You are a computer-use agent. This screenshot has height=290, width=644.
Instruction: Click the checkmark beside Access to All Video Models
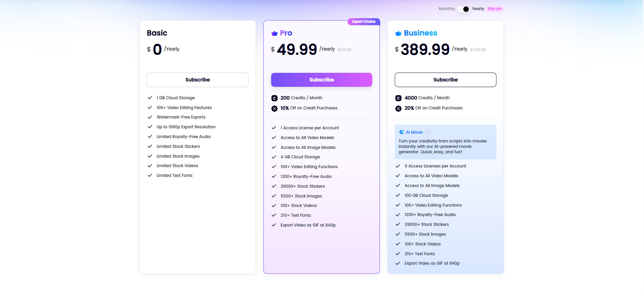point(274,138)
